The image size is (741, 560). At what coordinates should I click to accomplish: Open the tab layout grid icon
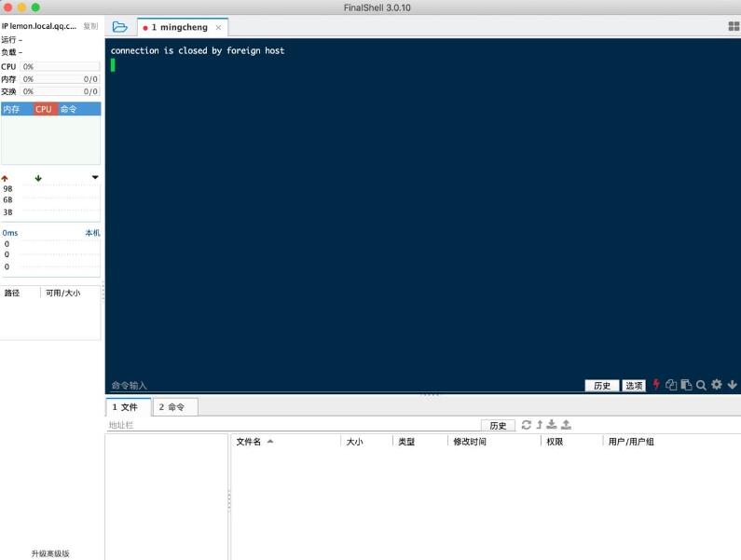[734, 26]
